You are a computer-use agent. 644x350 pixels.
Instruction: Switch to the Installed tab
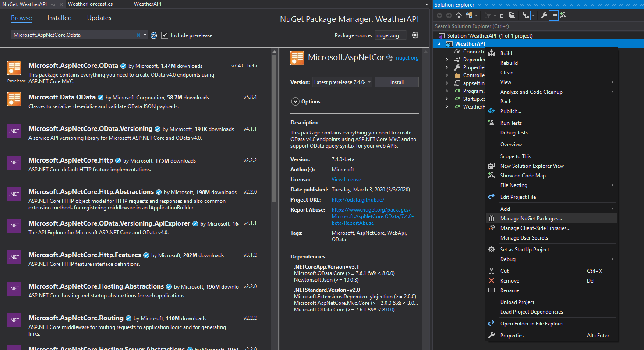pyautogui.click(x=59, y=18)
